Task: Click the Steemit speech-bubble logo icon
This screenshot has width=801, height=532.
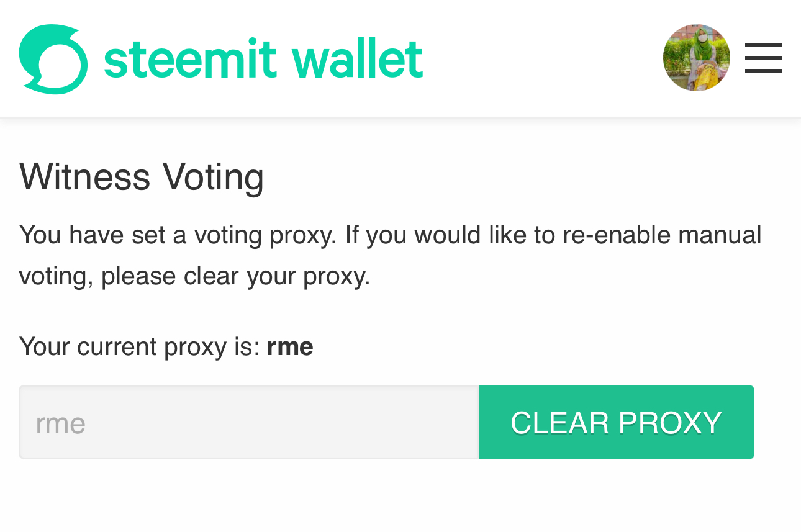Action: coord(53,59)
